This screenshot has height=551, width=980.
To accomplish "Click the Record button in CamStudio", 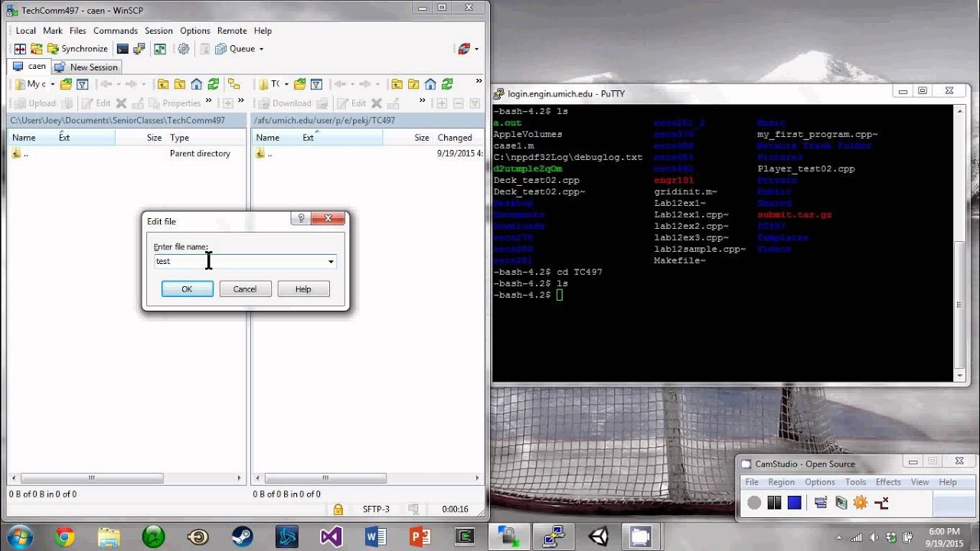I will tap(754, 503).
